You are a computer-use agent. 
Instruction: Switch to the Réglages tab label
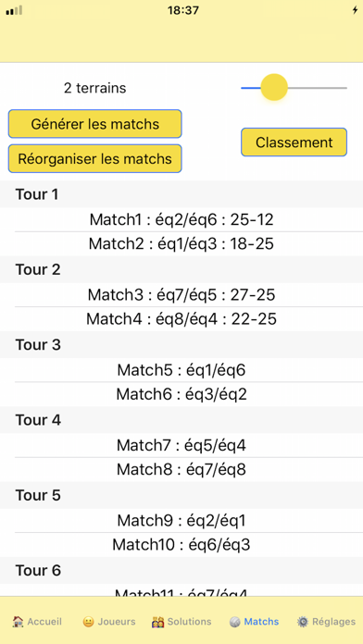click(333, 622)
